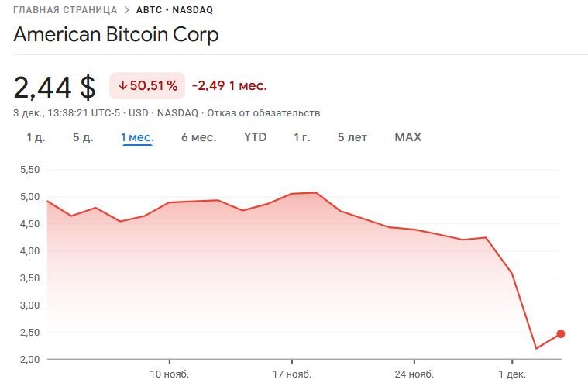Click the breadcrumb chevron separator arrow
This screenshot has height=390, width=588.
(x=126, y=10)
